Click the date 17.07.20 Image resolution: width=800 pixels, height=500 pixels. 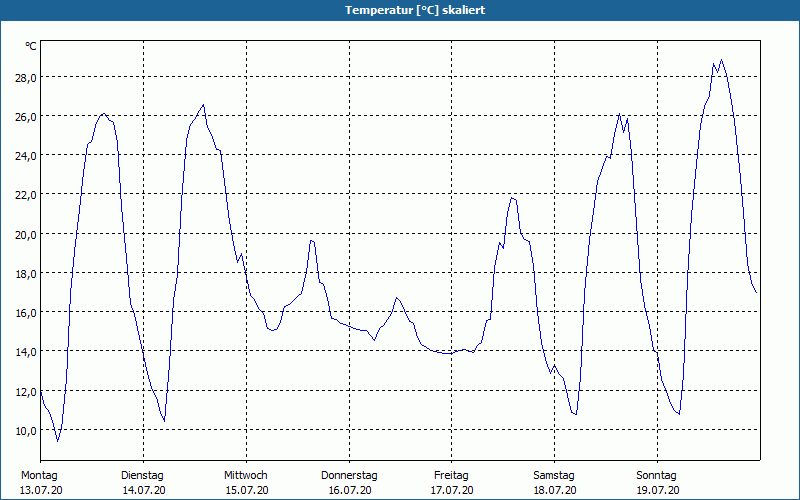pos(452,491)
